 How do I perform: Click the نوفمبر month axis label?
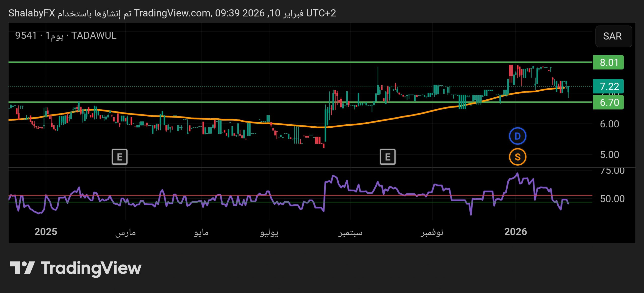tap(432, 232)
